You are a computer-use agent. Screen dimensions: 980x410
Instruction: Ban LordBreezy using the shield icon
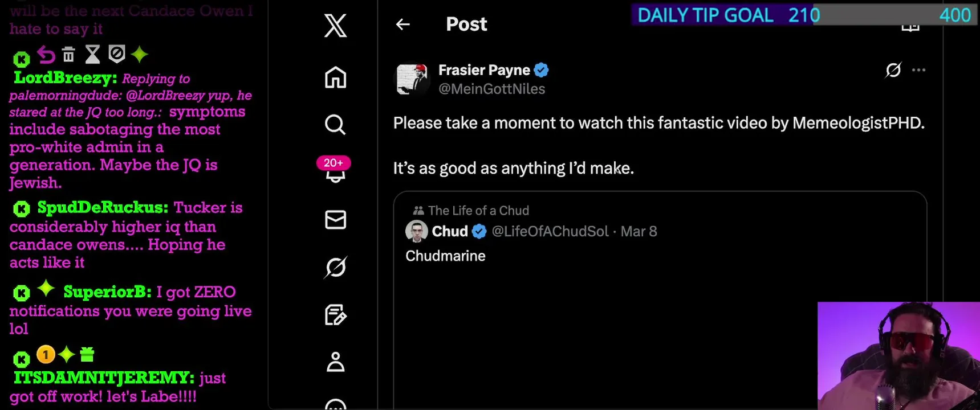tap(116, 54)
